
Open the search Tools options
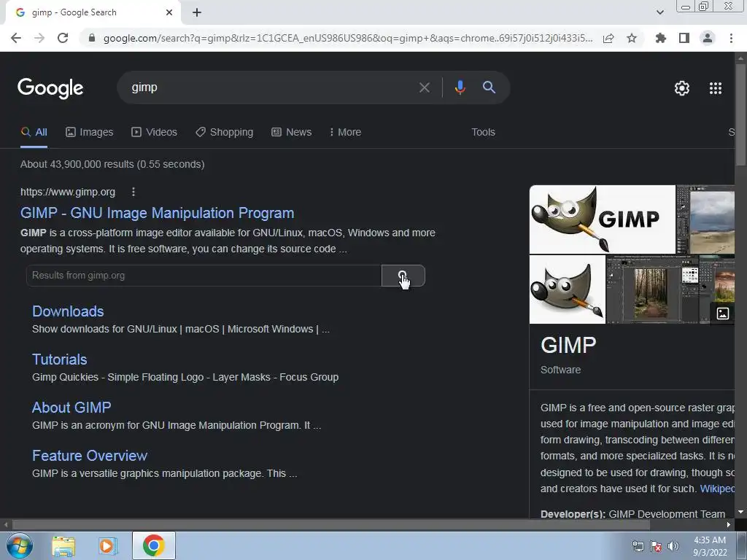483,132
